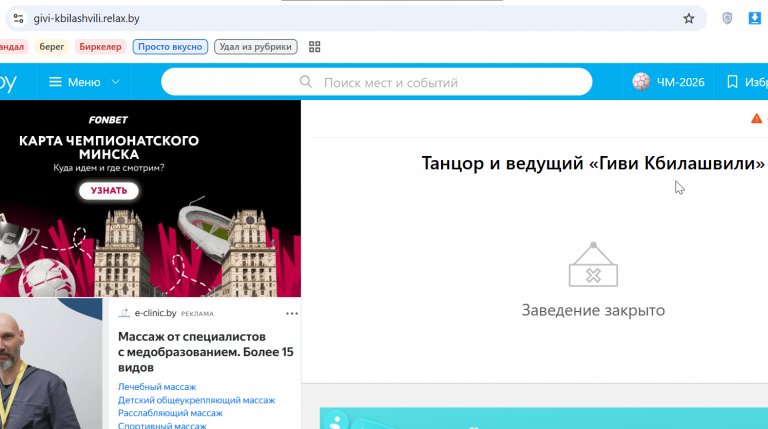Click the РЕКЛАМА label in the ad
Screen dimensions: 768x429
tap(197, 314)
